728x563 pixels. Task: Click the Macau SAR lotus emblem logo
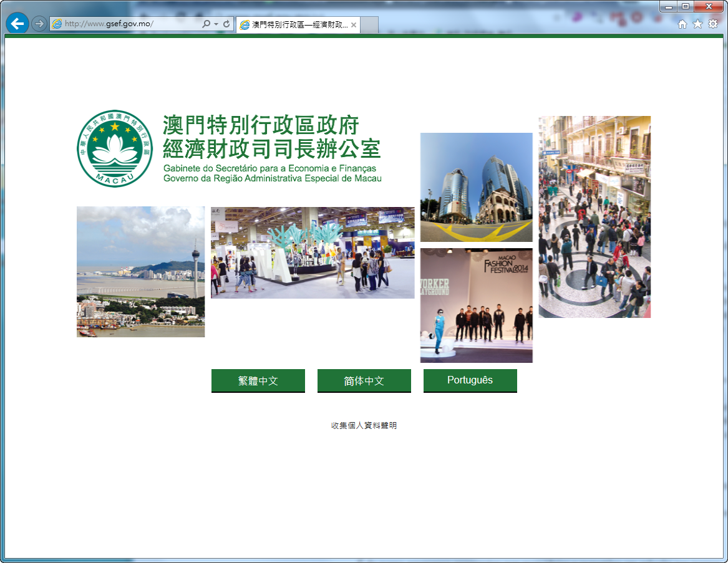pyautogui.click(x=115, y=148)
